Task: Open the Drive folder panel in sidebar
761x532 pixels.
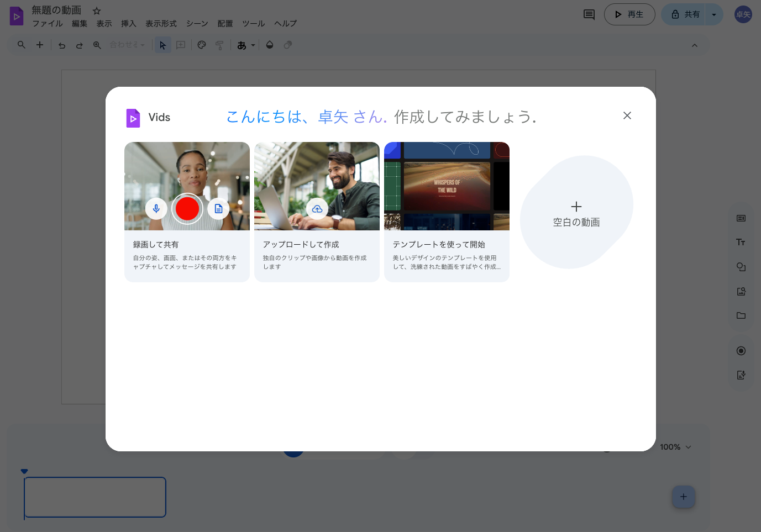Action: 741,315
